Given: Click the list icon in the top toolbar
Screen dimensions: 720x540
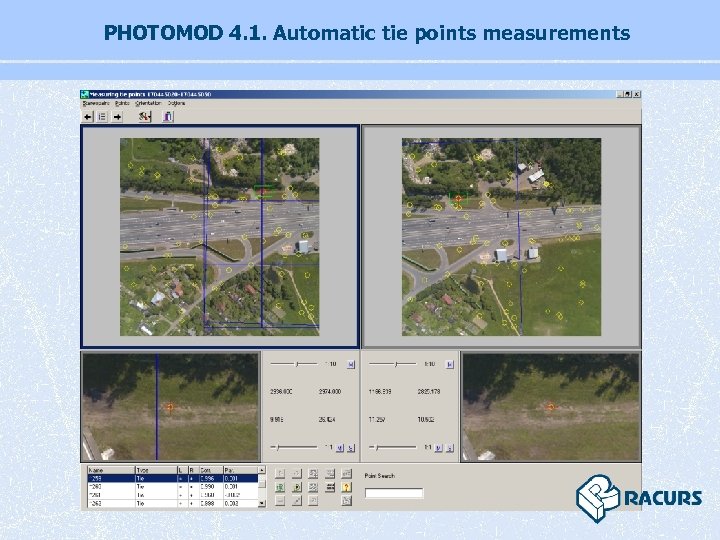Looking at the screenshot, I should point(102,117).
